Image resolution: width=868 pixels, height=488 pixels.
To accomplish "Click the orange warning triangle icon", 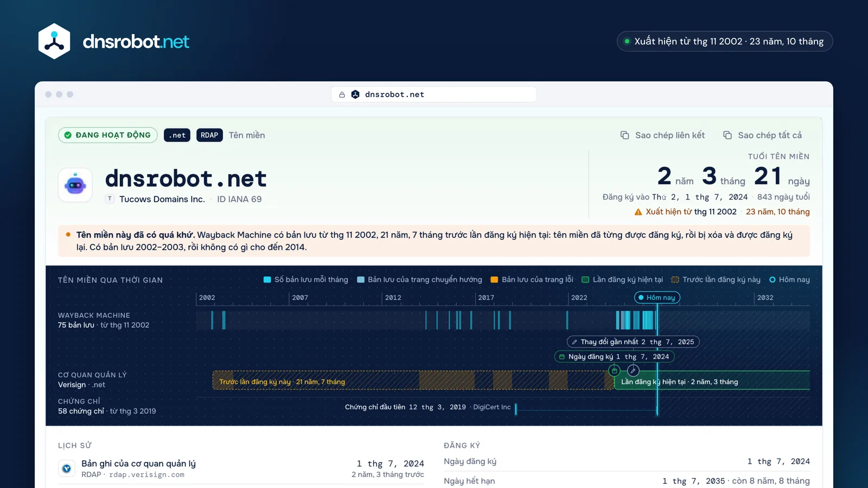I will [x=639, y=212].
